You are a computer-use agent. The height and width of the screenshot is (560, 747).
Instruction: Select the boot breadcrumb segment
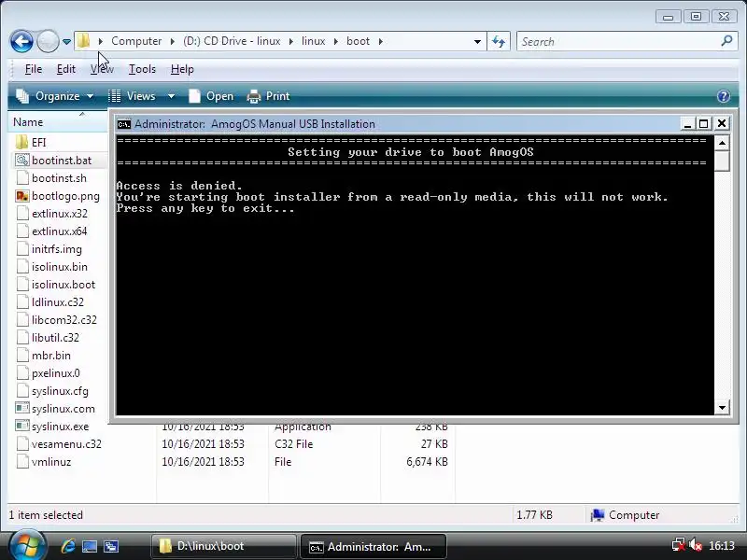[x=358, y=41]
